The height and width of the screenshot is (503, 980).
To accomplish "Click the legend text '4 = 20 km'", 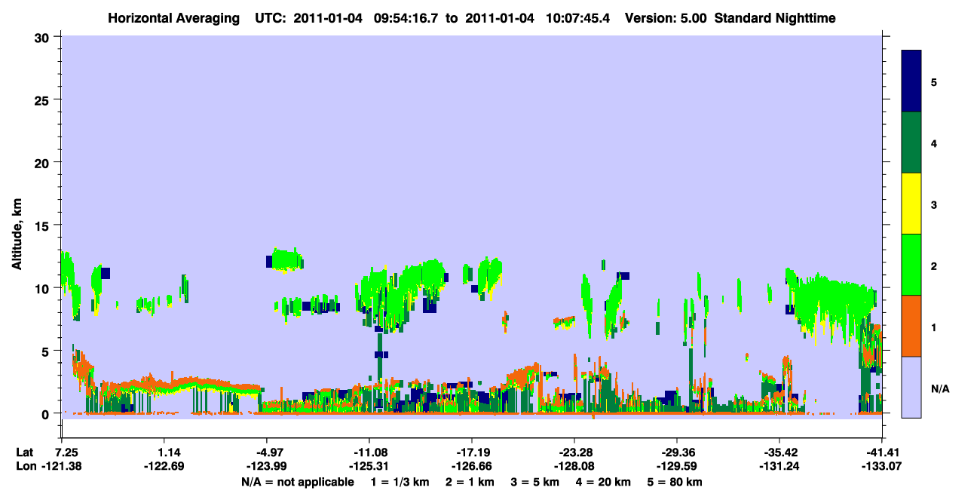I will (x=604, y=482).
